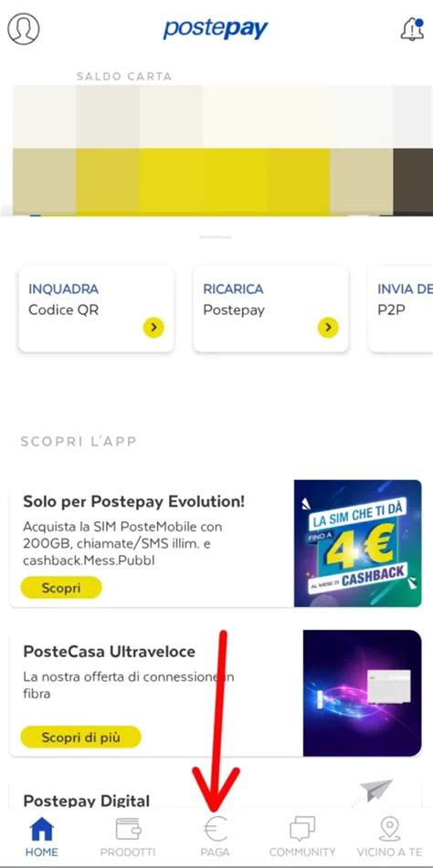Tap the Home icon in bottom bar
Screen dimensions: 433x868
[x=41, y=830]
